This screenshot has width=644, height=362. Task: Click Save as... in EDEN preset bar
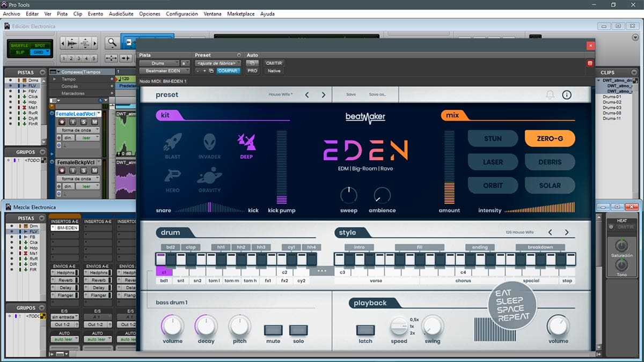377,95
